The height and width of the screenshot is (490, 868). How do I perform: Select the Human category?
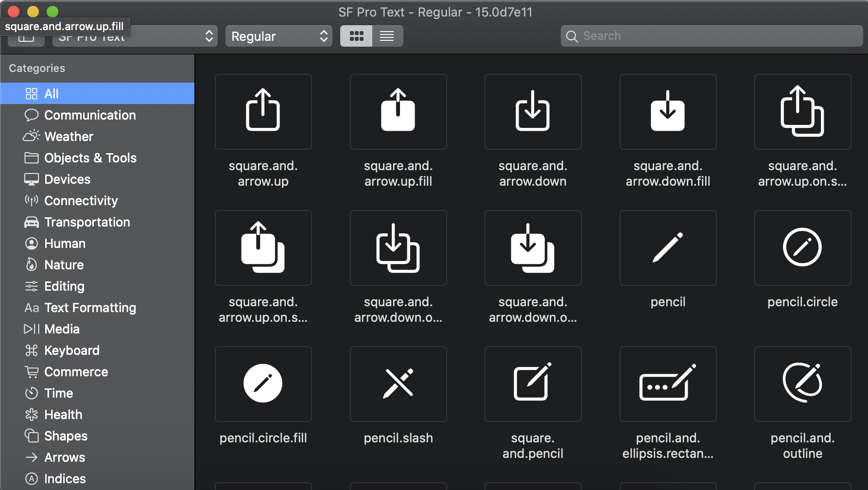click(x=97, y=243)
